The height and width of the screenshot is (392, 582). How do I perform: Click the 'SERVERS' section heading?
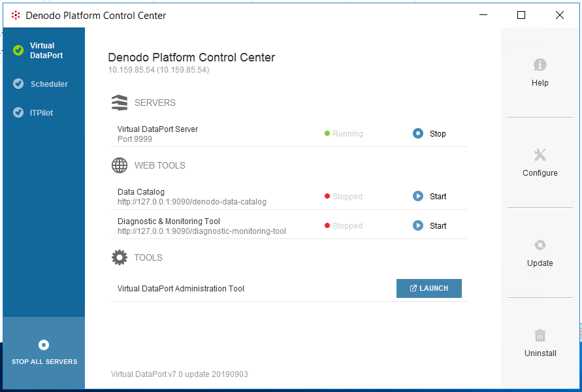pyautogui.click(x=155, y=103)
